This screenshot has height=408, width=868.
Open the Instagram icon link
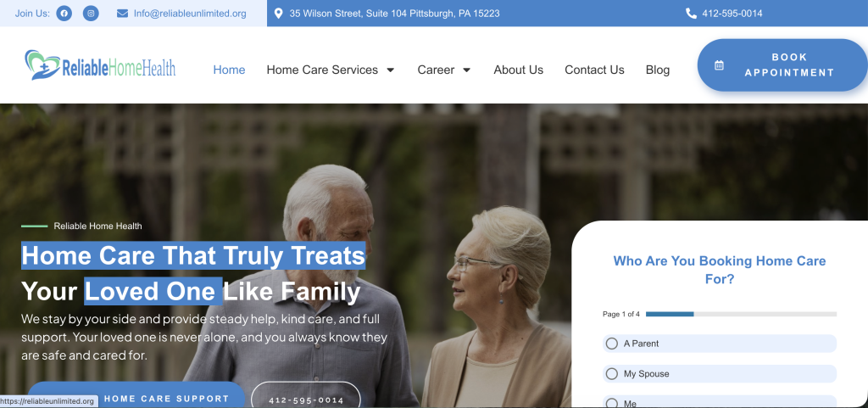pos(91,14)
